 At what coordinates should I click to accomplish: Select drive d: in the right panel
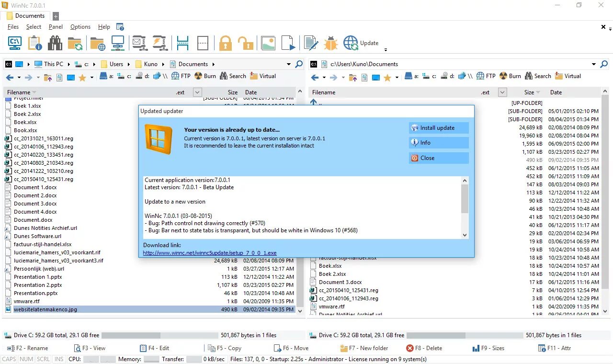pos(448,76)
